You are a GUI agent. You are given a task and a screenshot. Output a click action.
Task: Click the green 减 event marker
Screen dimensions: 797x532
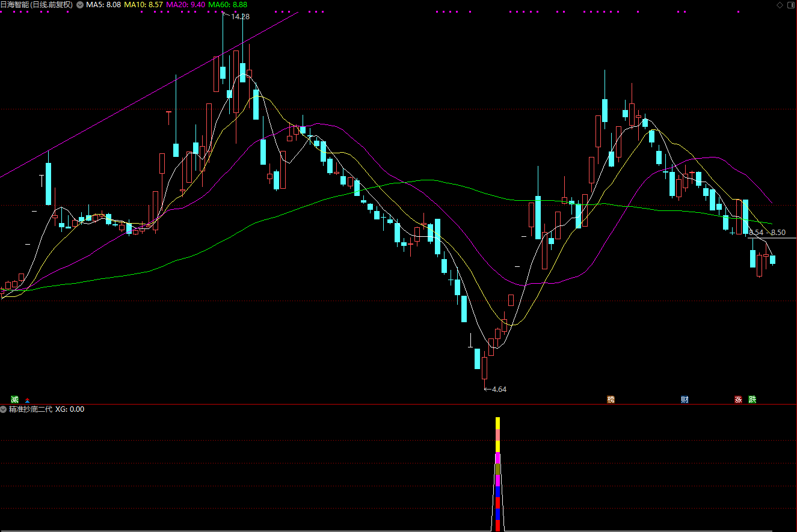pyautogui.click(x=14, y=400)
